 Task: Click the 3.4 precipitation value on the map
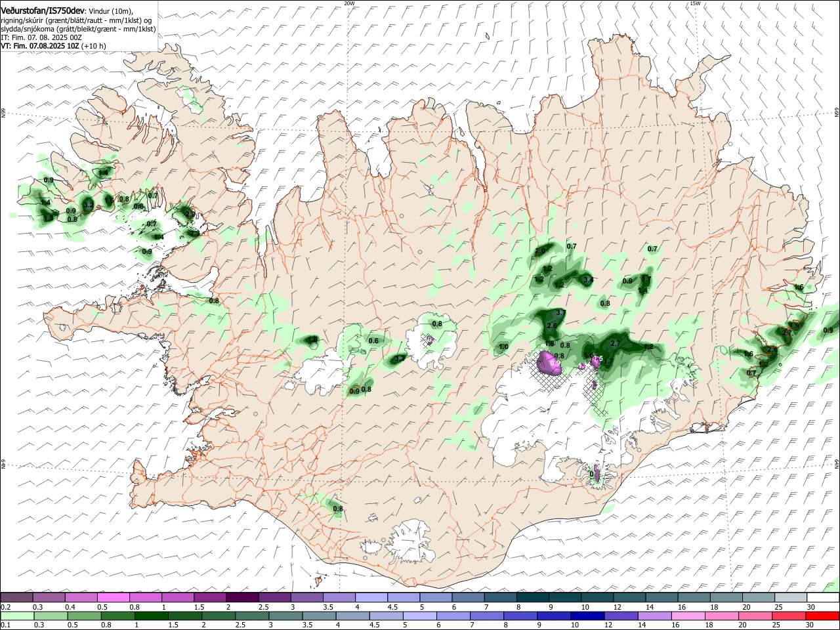click(x=588, y=280)
